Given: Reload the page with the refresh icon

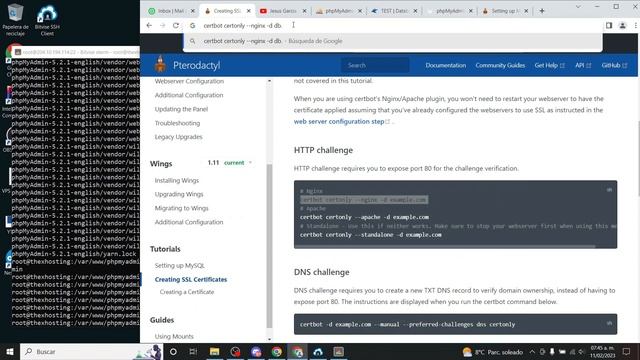Looking at the screenshot, I should pos(176,25).
